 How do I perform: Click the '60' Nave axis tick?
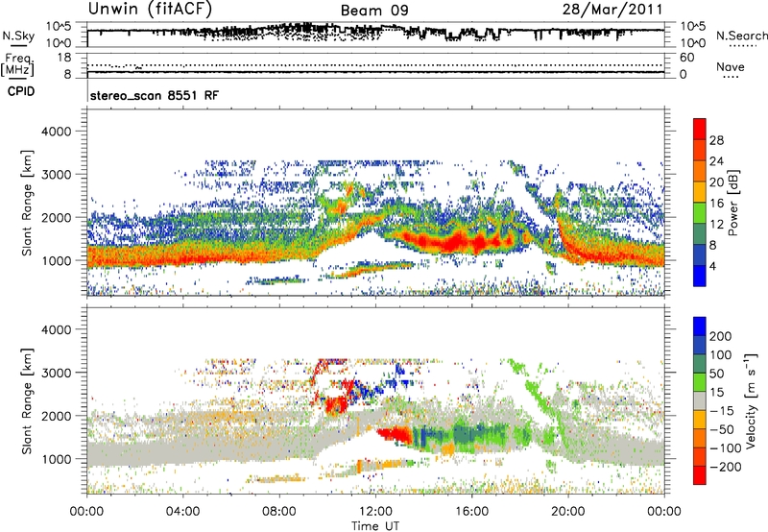(x=686, y=58)
